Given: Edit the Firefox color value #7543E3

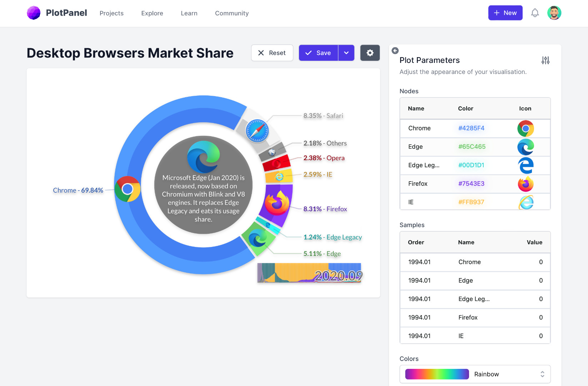Looking at the screenshot, I should [471, 184].
